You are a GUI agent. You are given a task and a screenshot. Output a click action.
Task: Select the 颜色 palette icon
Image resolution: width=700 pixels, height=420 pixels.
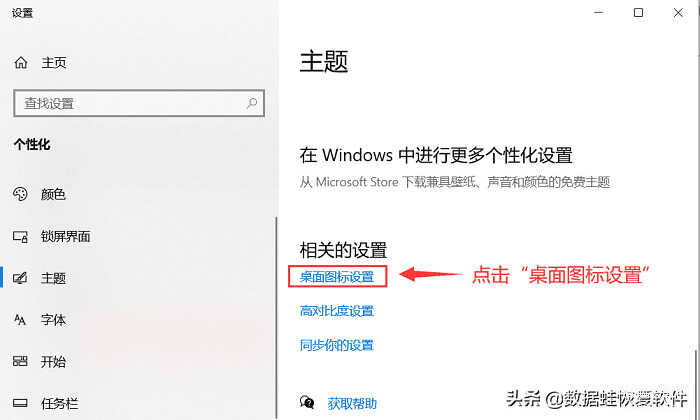click(x=20, y=194)
